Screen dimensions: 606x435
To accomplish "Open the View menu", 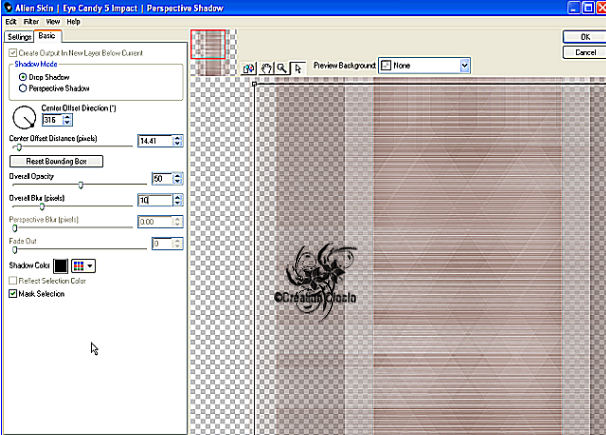I will [x=53, y=22].
